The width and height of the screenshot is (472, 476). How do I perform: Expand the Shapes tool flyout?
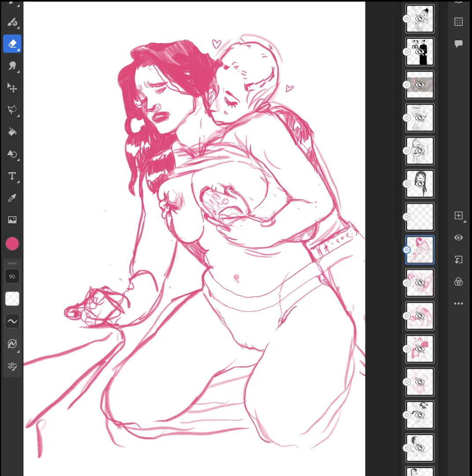(12, 154)
